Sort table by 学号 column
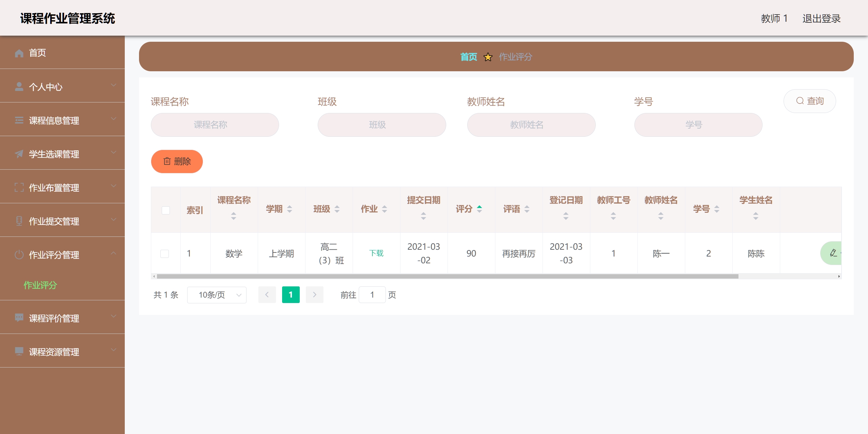The width and height of the screenshot is (868, 434). (x=717, y=209)
